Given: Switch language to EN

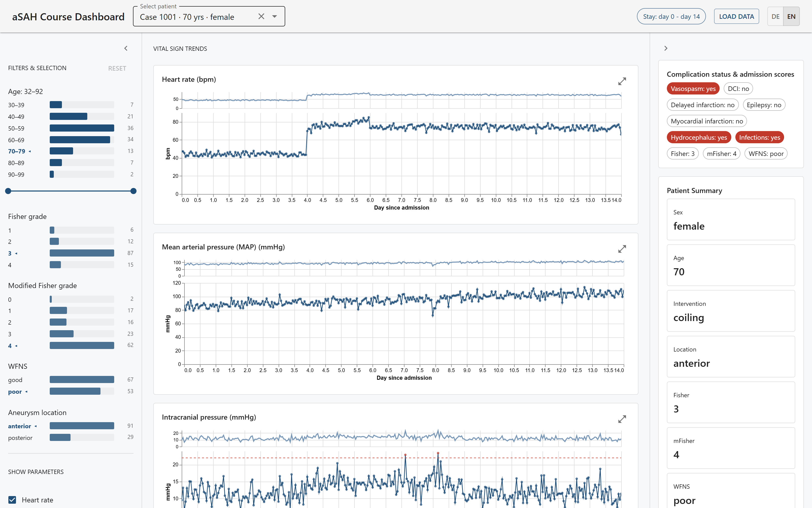Looking at the screenshot, I should point(791,17).
